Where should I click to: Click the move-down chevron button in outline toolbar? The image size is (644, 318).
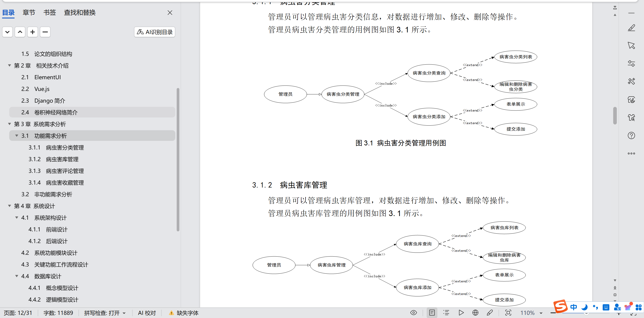click(7, 32)
